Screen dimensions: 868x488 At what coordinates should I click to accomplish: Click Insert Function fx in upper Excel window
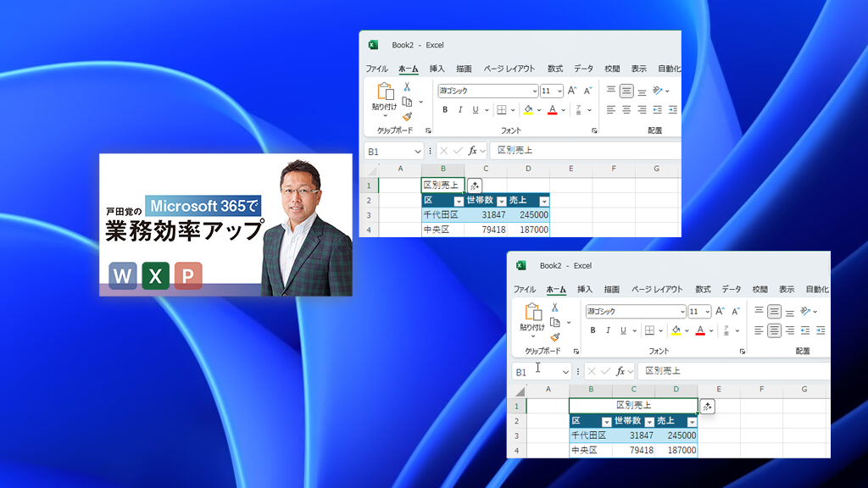[472, 151]
